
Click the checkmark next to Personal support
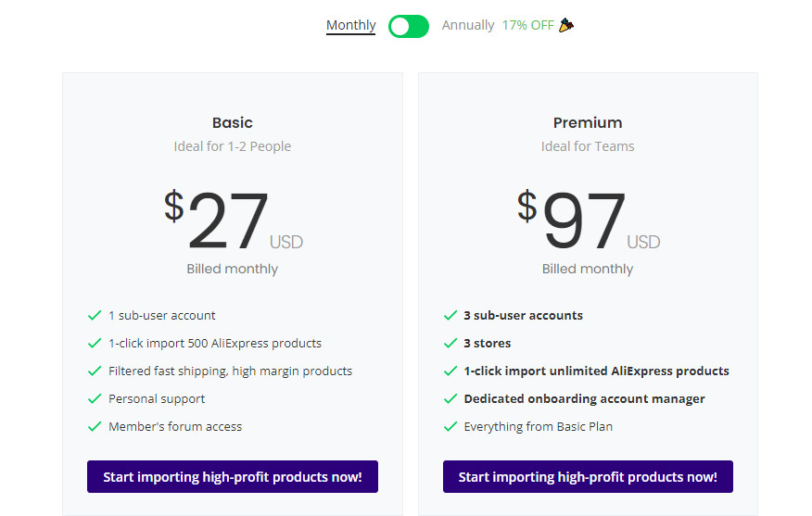[x=95, y=398]
